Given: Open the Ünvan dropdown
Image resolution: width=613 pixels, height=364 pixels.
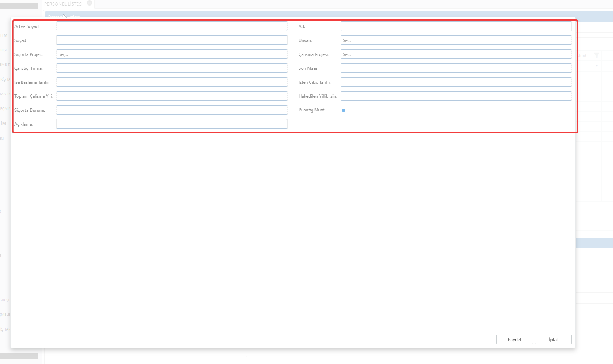Looking at the screenshot, I should (456, 40).
